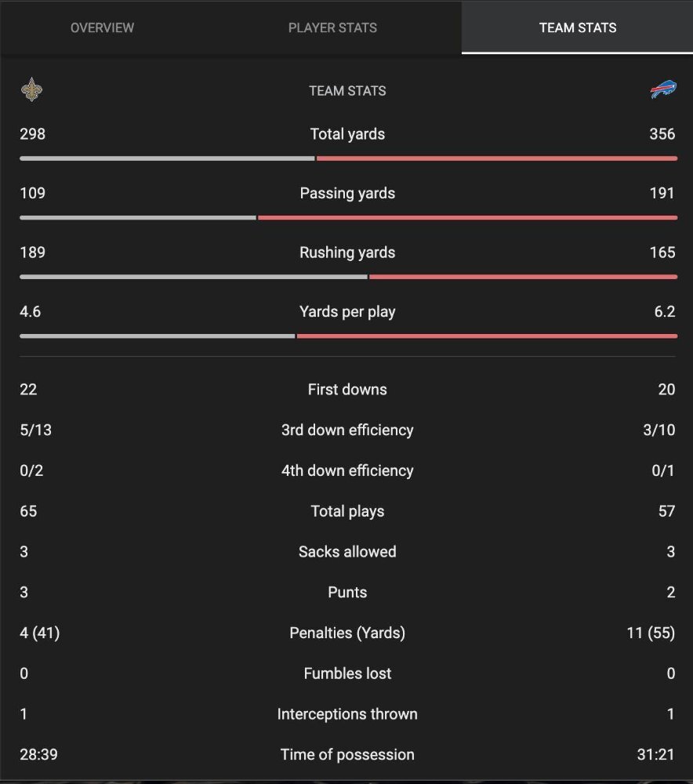Select the 3rd down efficiency label
This screenshot has height=784, width=693.
click(347, 430)
